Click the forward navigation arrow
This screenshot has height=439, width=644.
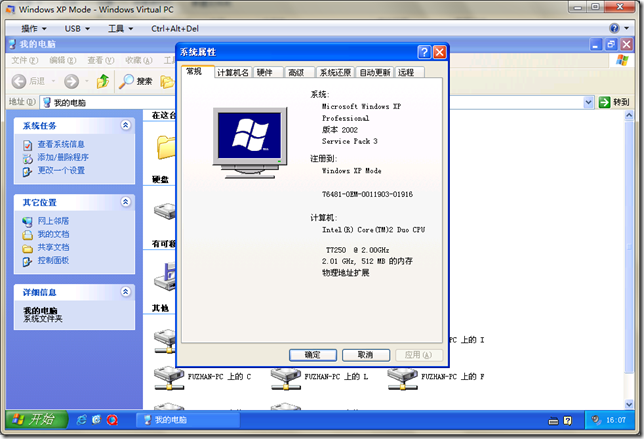pos(71,81)
